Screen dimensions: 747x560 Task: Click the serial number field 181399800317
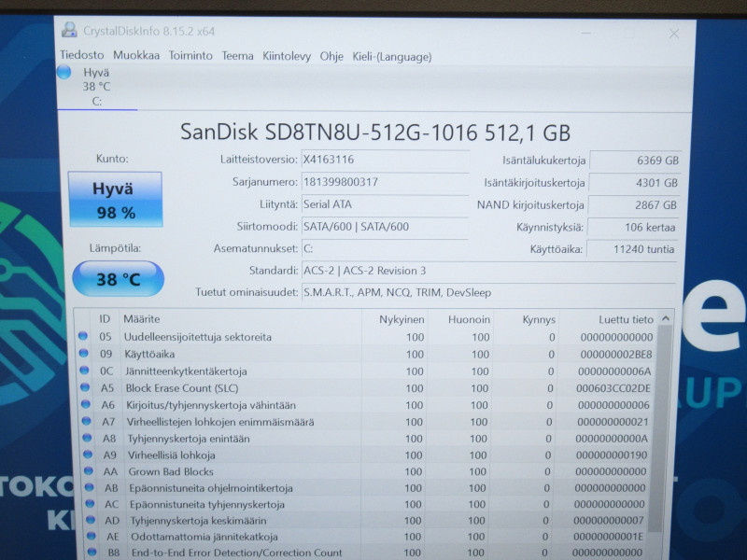click(385, 182)
